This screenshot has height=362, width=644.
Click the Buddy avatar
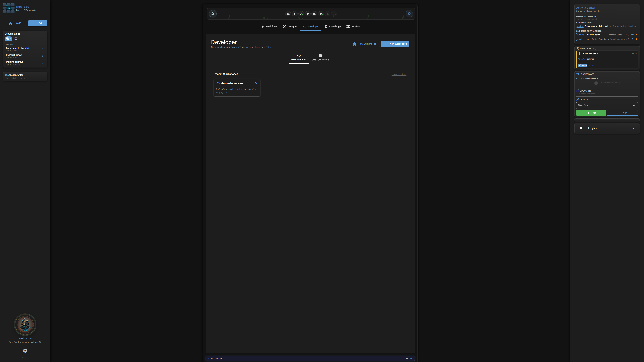[25, 324]
